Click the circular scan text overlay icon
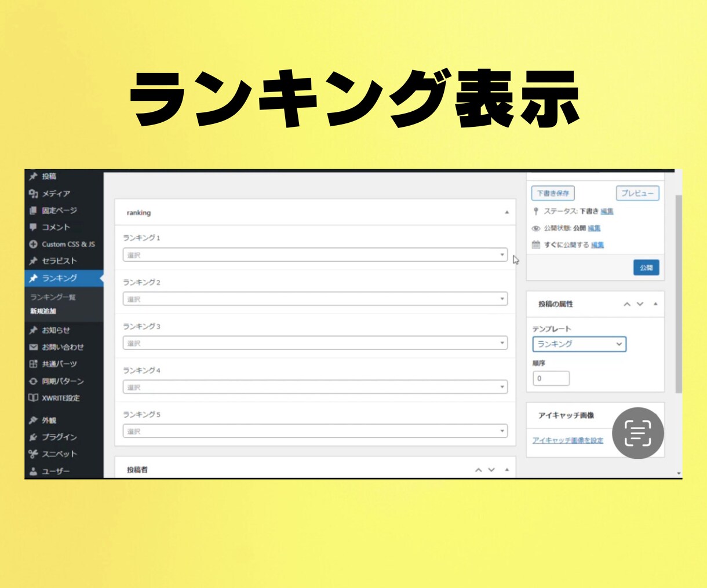Image resolution: width=707 pixels, height=588 pixels. pos(638,433)
